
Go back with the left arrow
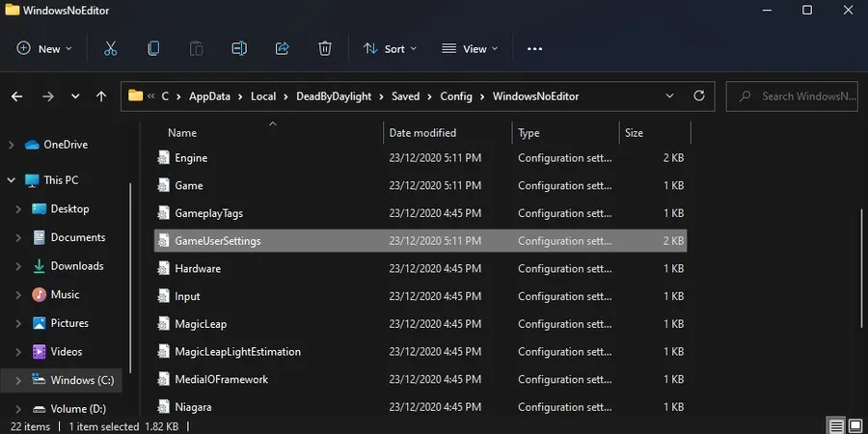point(16,96)
